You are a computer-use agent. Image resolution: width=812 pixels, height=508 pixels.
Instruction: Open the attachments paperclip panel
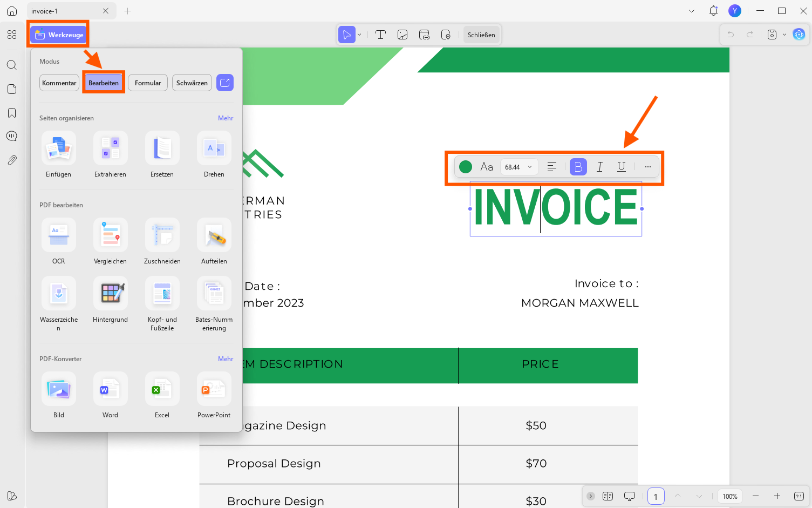coord(12,160)
